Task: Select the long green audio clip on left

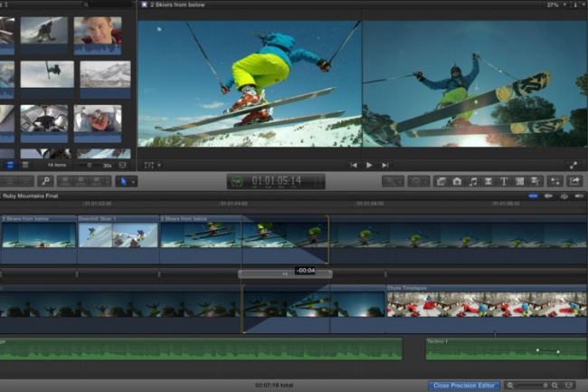Action: pyautogui.click(x=201, y=349)
